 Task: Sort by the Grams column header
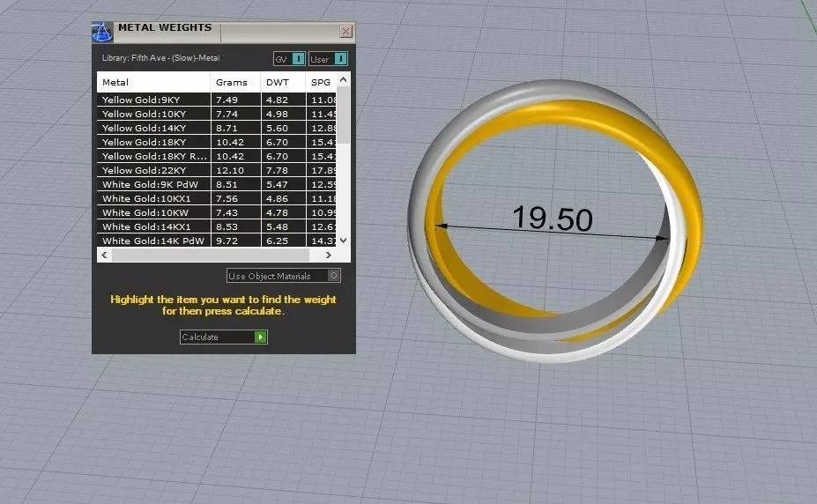(235, 82)
